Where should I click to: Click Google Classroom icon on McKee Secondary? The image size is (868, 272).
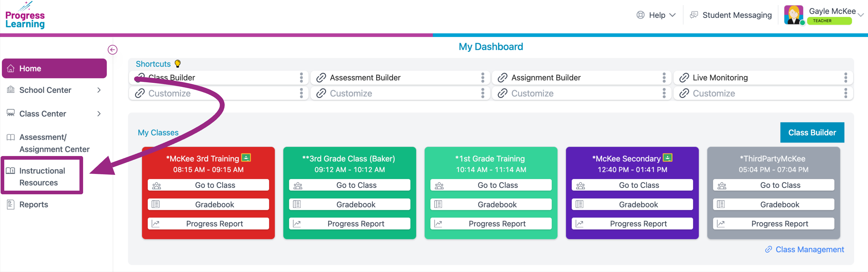pos(667,158)
